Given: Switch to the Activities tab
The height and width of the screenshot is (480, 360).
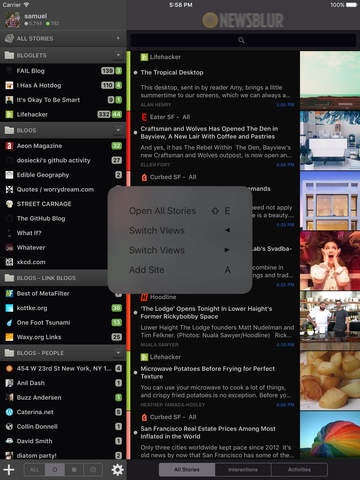Looking at the screenshot, I should click(x=299, y=469).
